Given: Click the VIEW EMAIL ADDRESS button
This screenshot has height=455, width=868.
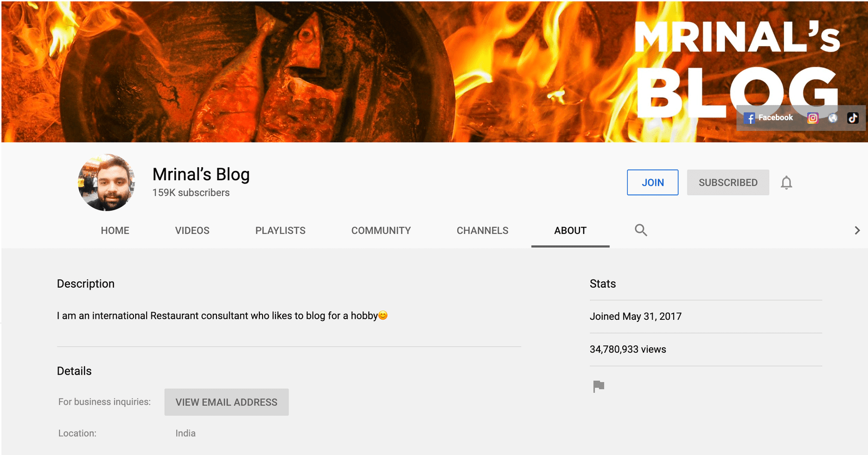Looking at the screenshot, I should coord(226,402).
